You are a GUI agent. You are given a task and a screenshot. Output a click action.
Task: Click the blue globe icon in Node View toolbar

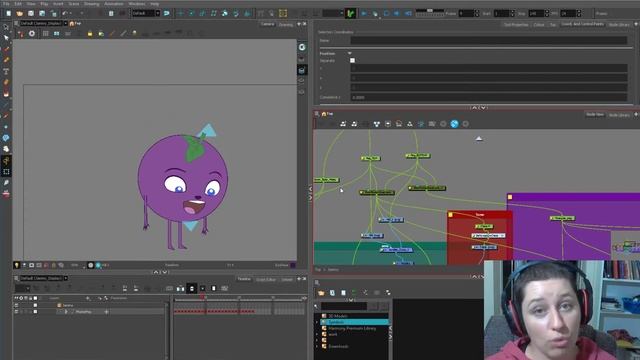click(x=454, y=124)
